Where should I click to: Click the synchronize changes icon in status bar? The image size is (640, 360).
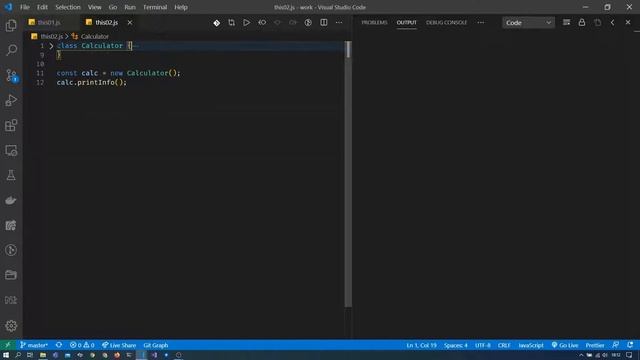coord(59,345)
